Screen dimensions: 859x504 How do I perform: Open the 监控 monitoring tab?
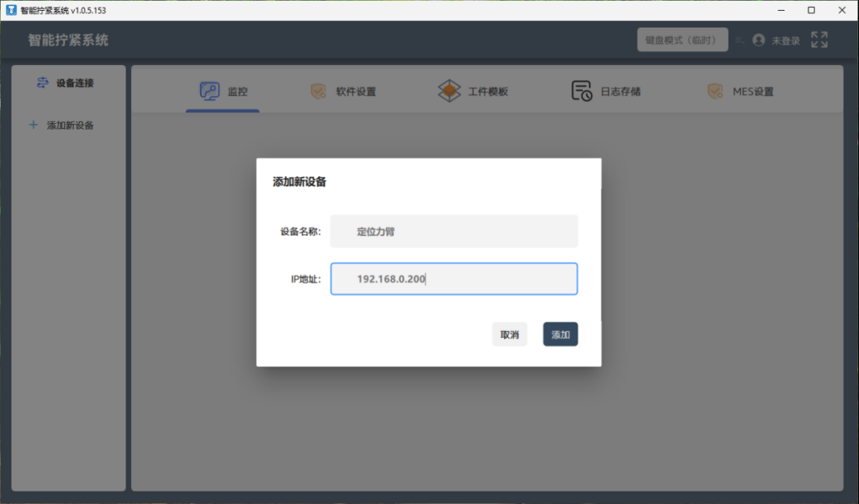pos(223,91)
